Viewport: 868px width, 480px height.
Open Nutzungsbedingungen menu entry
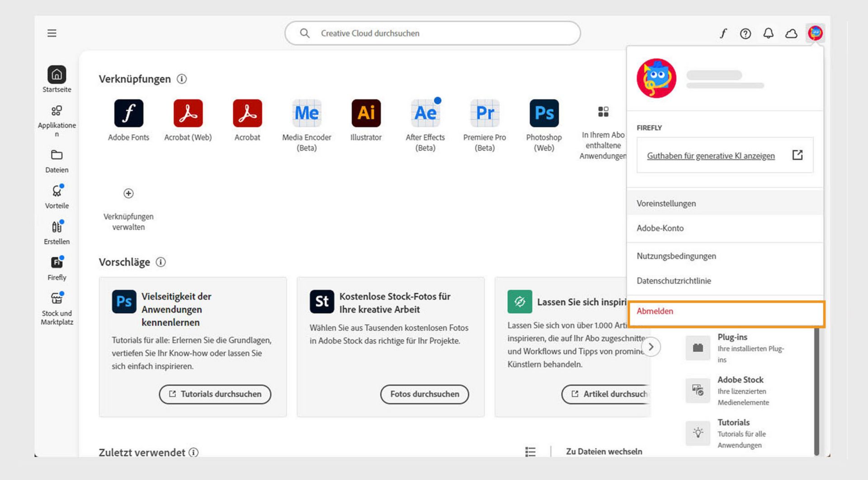click(x=725, y=256)
